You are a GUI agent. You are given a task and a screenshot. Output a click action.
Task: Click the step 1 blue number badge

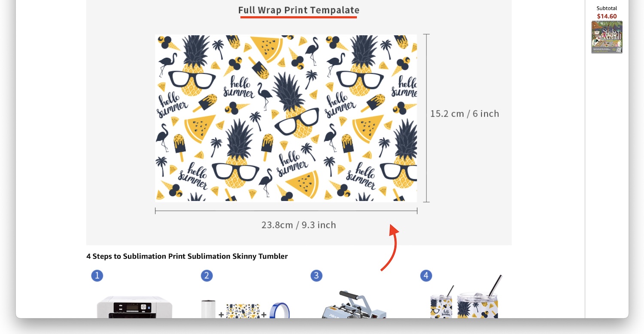(97, 276)
